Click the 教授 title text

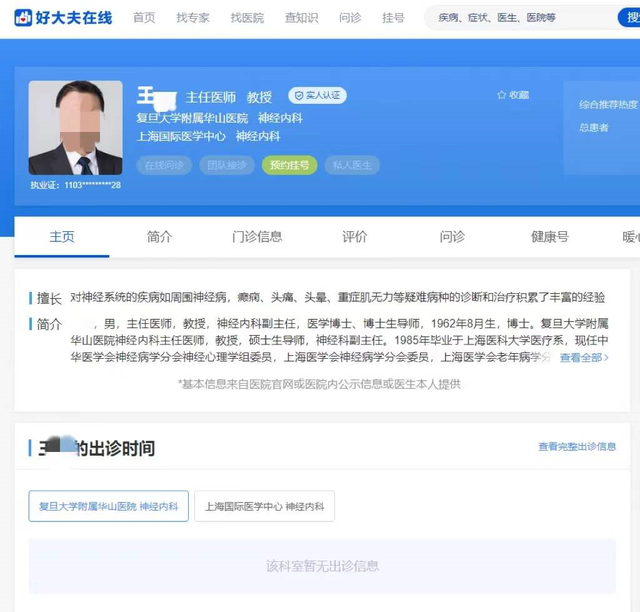pyautogui.click(x=259, y=97)
